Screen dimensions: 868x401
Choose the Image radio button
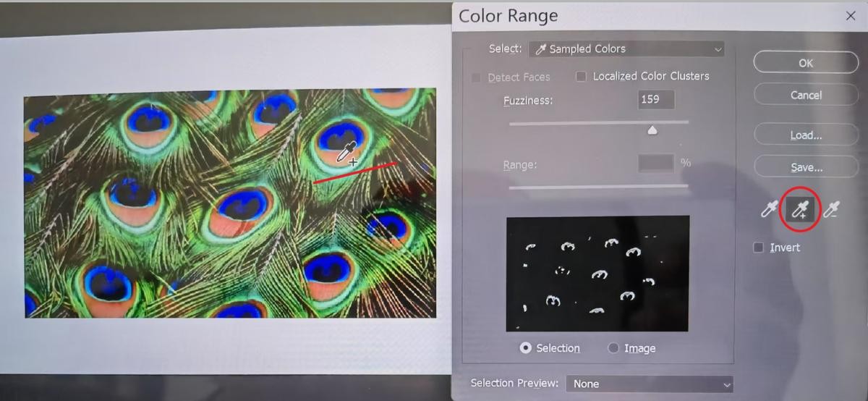pyautogui.click(x=613, y=348)
